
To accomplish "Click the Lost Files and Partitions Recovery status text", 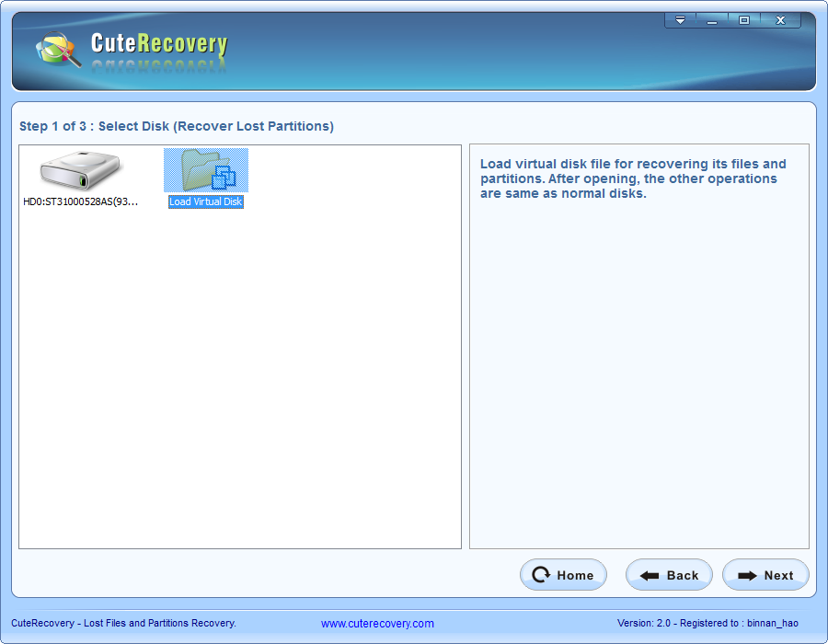I will pos(123,623).
